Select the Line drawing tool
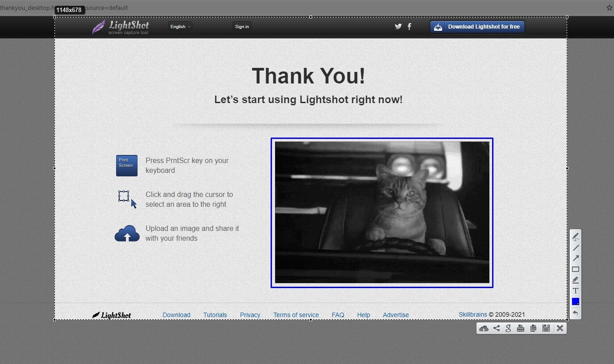The width and height of the screenshot is (614, 364). pyautogui.click(x=576, y=247)
